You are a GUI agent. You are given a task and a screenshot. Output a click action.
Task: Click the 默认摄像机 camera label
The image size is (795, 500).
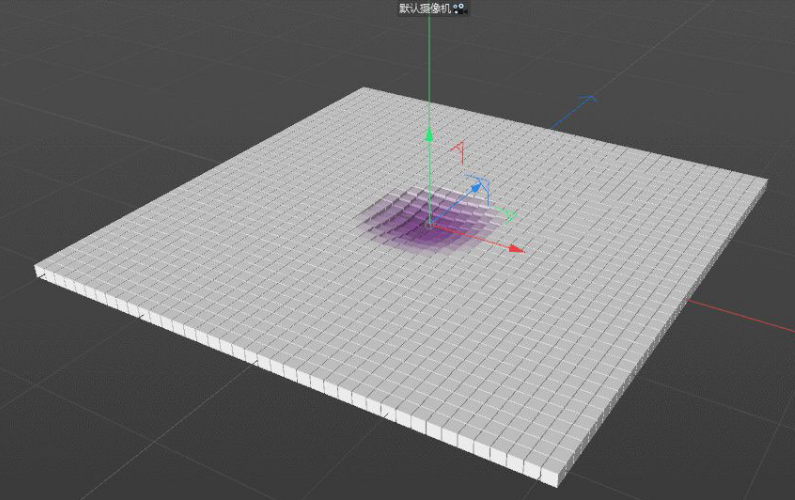pos(425,8)
